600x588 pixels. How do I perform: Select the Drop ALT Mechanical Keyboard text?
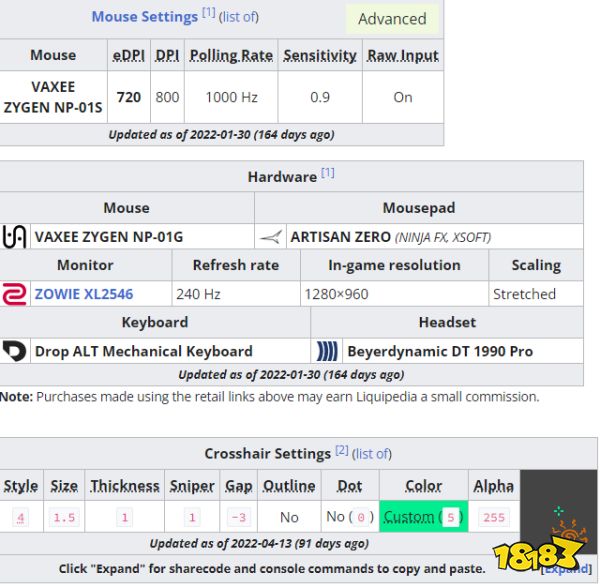pos(143,351)
